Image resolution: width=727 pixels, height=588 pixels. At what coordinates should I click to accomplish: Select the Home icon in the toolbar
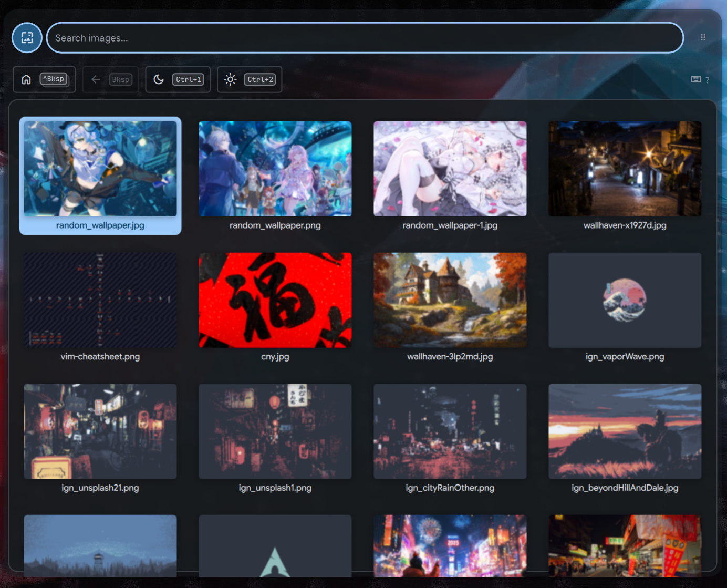coord(26,79)
